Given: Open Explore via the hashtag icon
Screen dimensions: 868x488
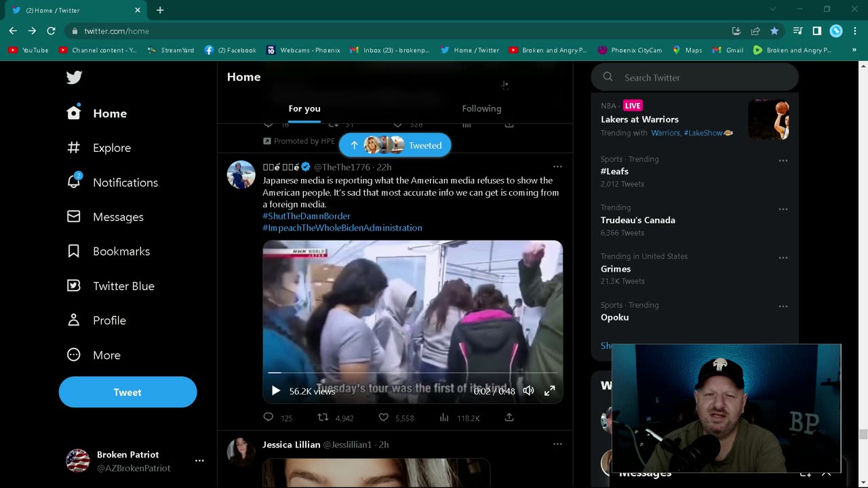Looking at the screenshot, I should click(74, 148).
